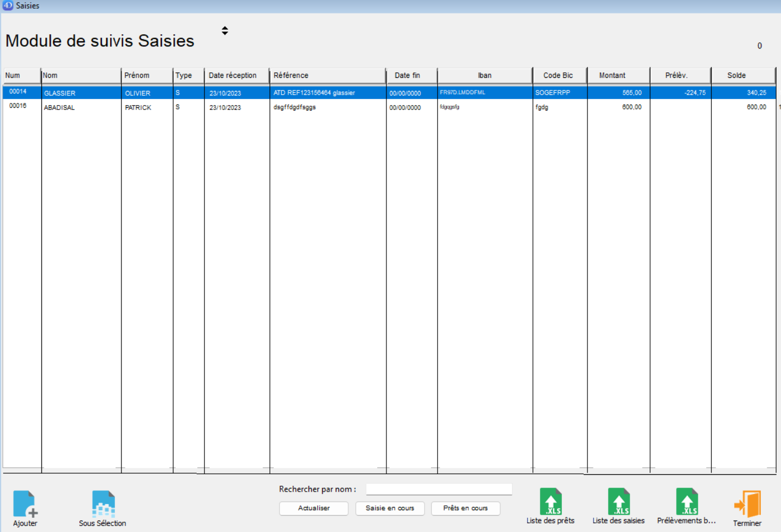Click ABADISAL's 23/10/2023 reception date

(x=225, y=108)
